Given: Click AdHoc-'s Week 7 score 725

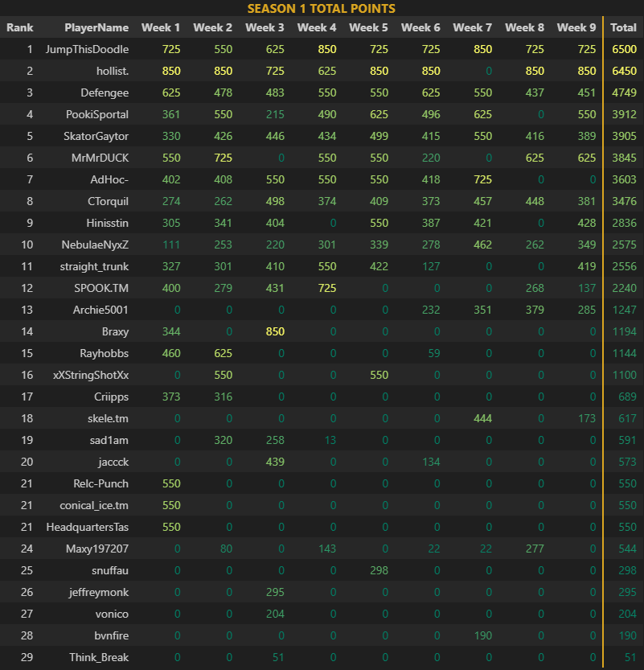Looking at the screenshot, I should point(483,179).
